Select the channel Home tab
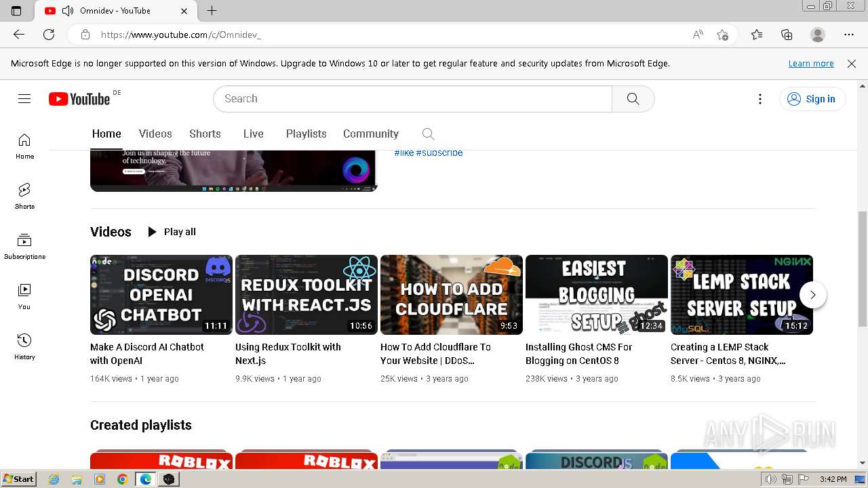The width and height of the screenshot is (868, 488). tap(106, 134)
